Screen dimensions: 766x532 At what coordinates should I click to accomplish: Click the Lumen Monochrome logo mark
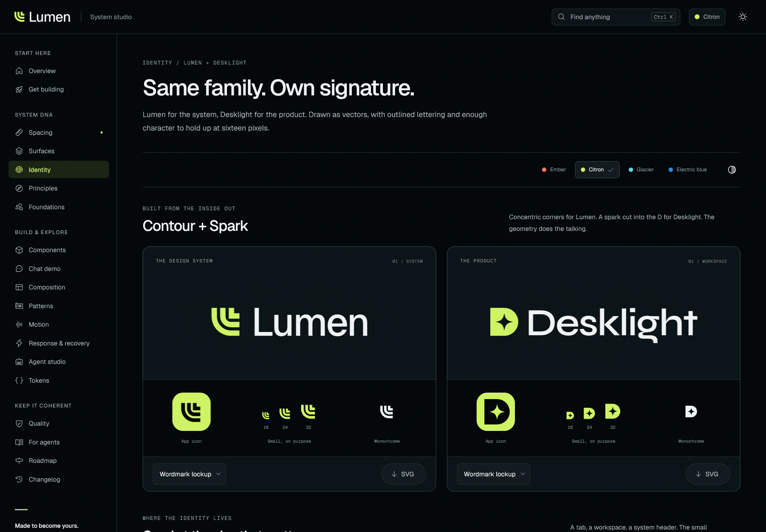click(387, 412)
